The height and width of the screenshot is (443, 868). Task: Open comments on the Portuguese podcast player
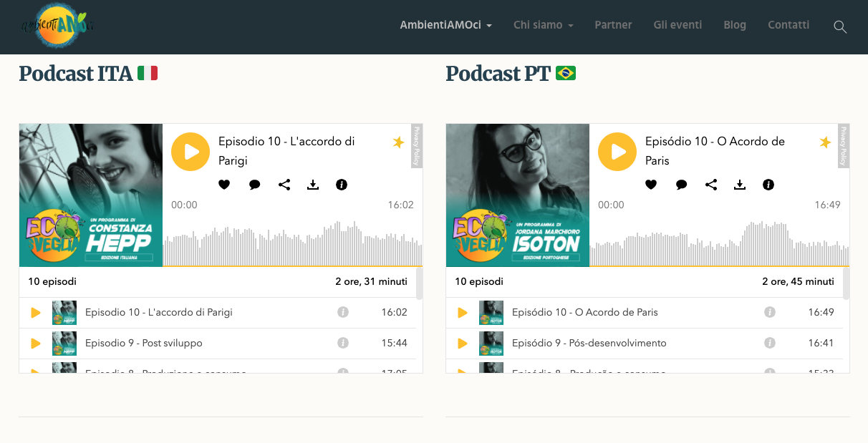click(681, 185)
